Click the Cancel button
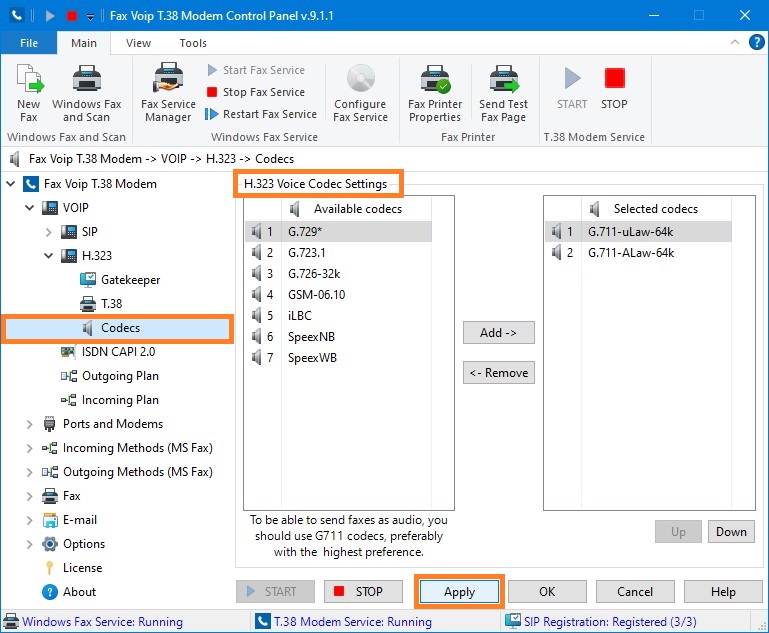This screenshot has width=769, height=633. [x=635, y=592]
